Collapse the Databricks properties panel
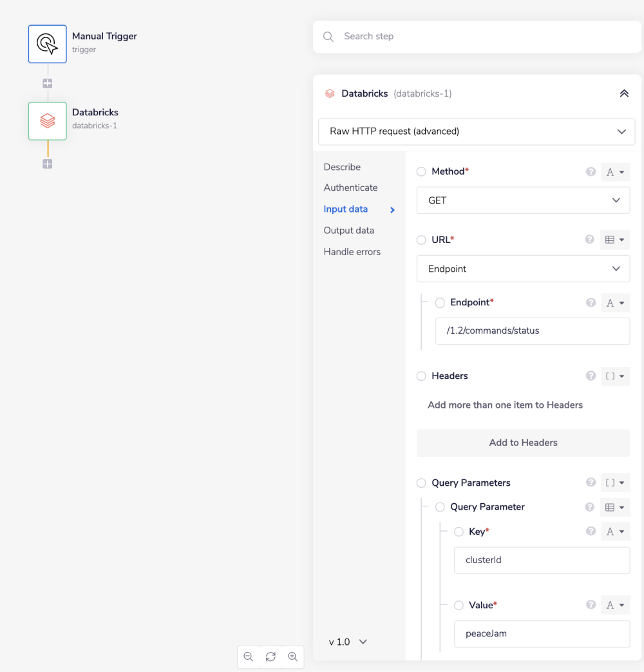The height and width of the screenshot is (672, 644). click(x=623, y=93)
